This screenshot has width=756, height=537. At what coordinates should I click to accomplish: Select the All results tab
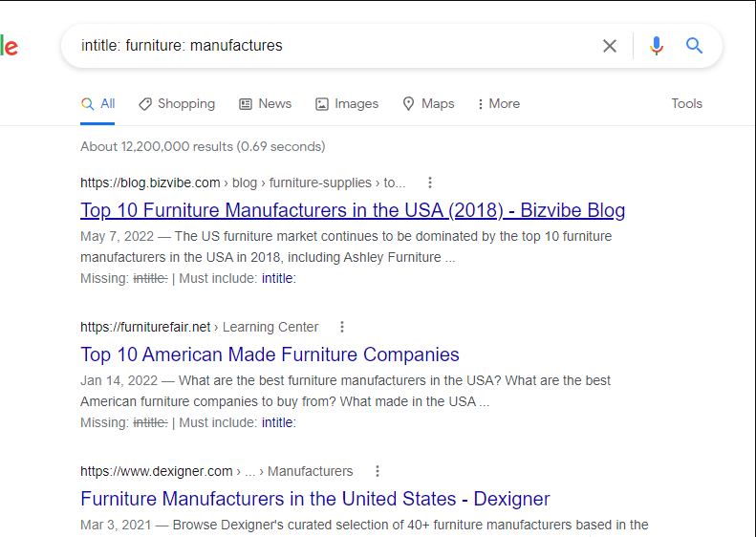point(97,103)
